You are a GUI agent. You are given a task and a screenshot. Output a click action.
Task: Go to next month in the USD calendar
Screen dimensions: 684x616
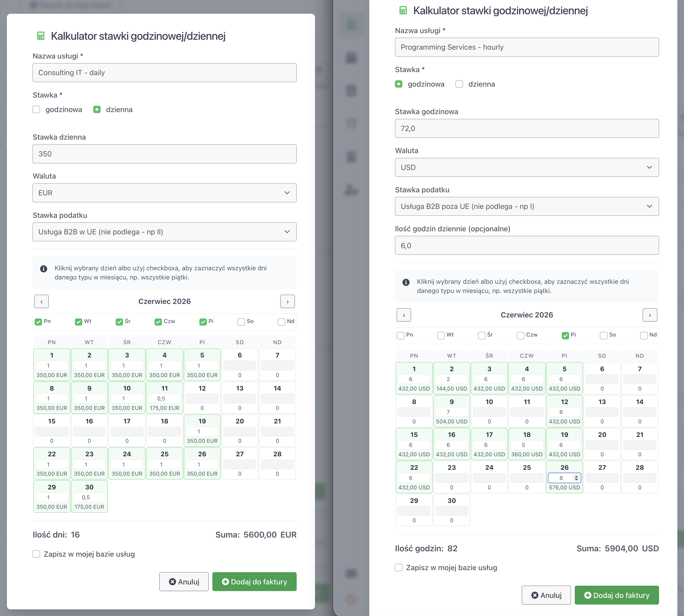(650, 315)
